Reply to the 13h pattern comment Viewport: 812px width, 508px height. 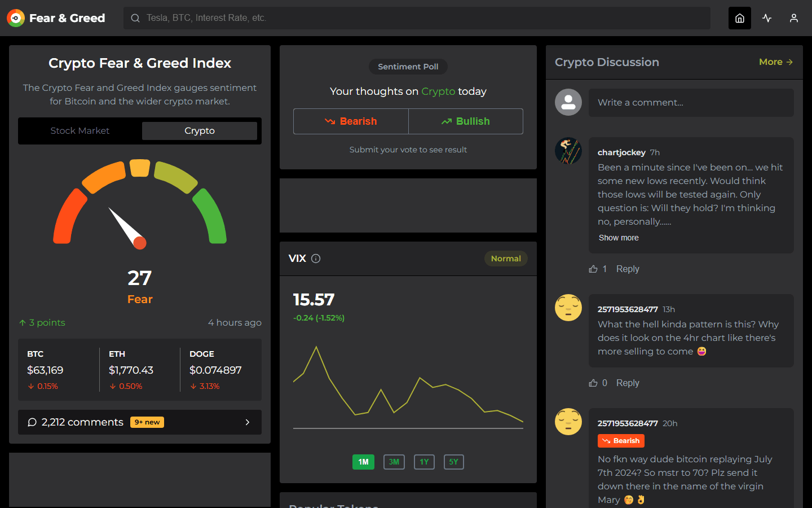click(x=628, y=383)
